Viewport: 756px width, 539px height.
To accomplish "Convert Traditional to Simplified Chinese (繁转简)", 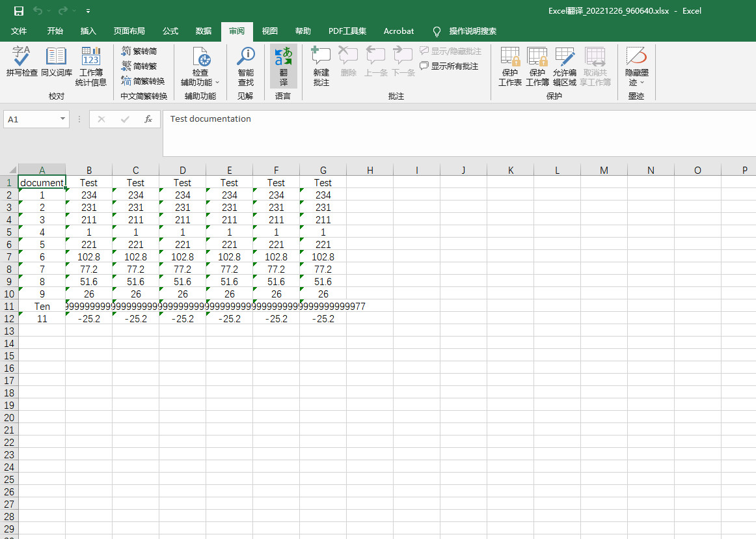I will pyautogui.click(x=139, y=51).
